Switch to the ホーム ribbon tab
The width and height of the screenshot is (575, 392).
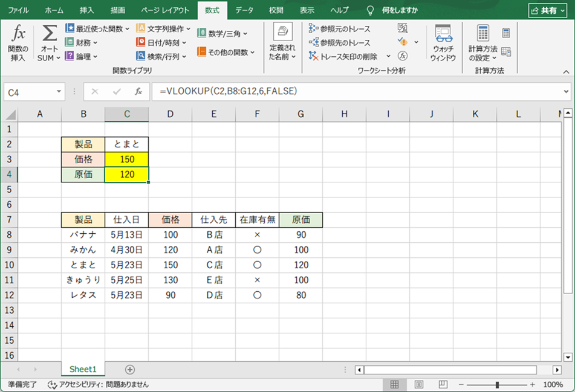54,10
